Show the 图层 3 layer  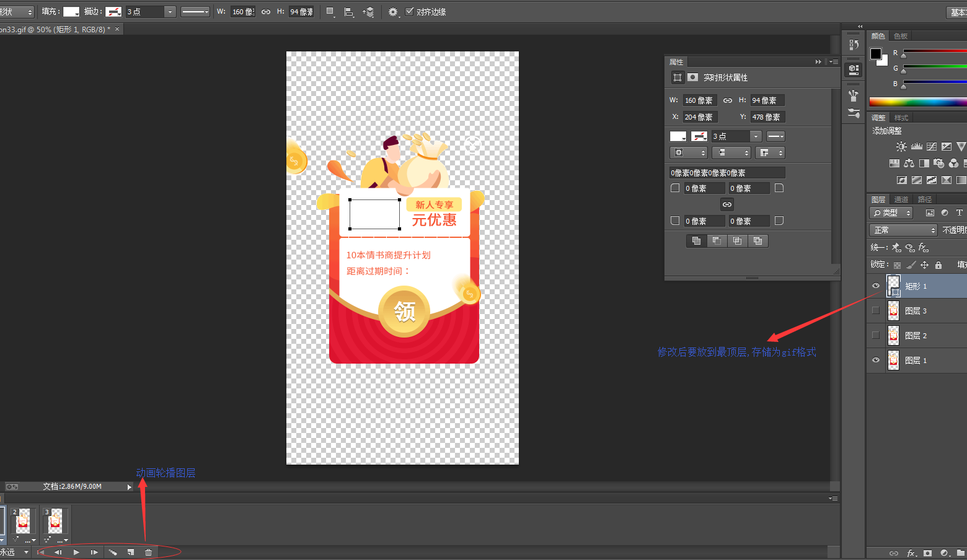pyautogui.click(x=876, y=310)
